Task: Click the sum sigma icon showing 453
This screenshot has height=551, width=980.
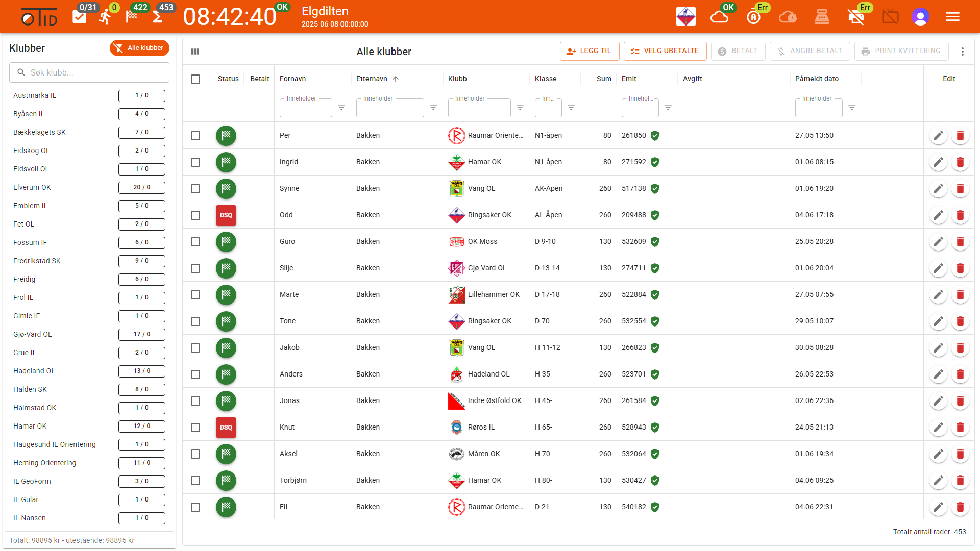Action: click(158, 17)
